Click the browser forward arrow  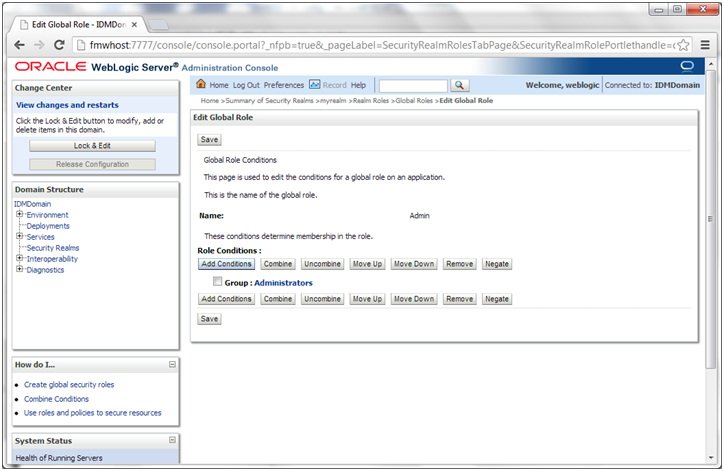click(40, 45)
